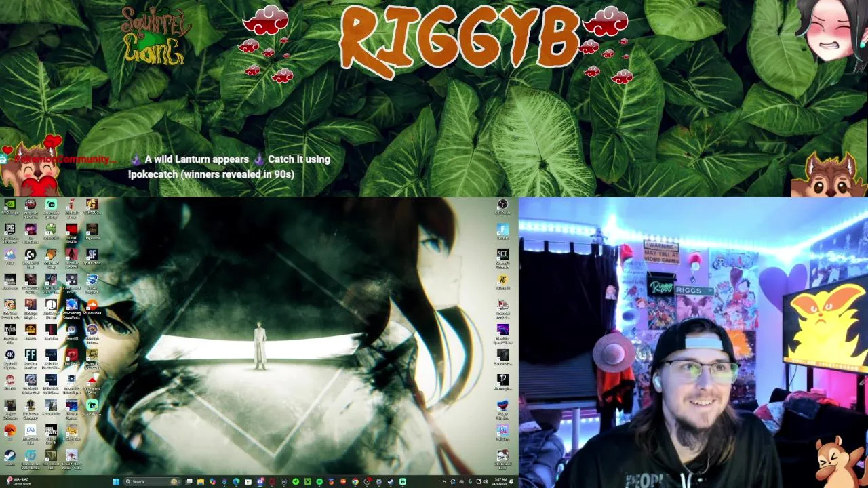Open Streamlabs from the taskbar

402,481
